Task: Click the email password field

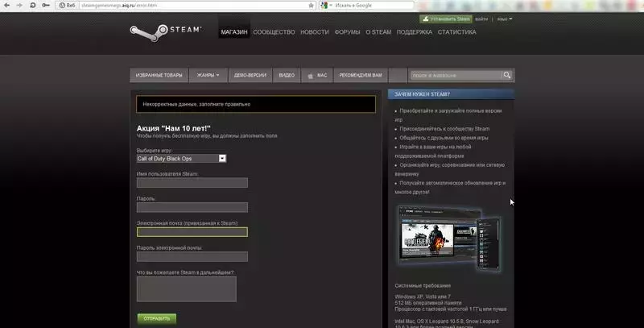Action: coord(192,256)
